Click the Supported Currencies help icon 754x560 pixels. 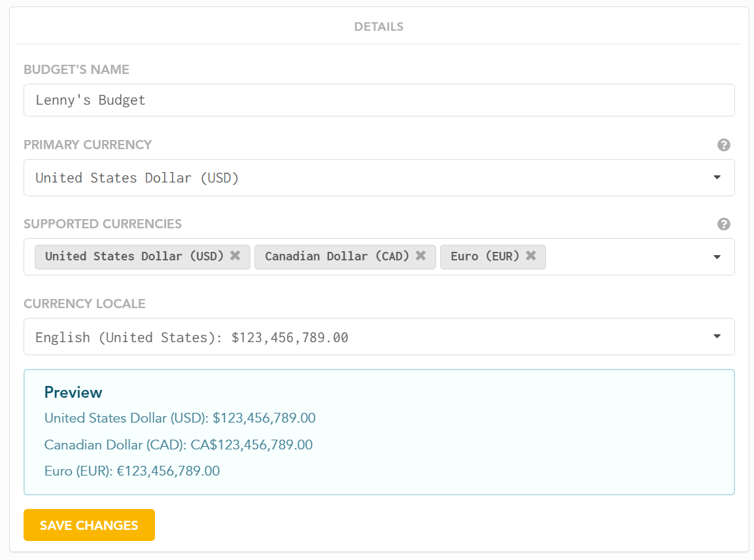click(x=723, y=224)
